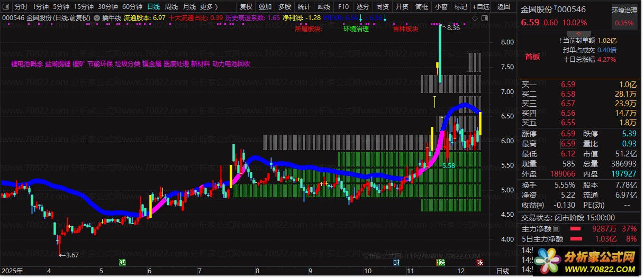The width and height of the screenshot is (644, 278).
Task: Click the green 减 marker on timeline
Action: 123,262
